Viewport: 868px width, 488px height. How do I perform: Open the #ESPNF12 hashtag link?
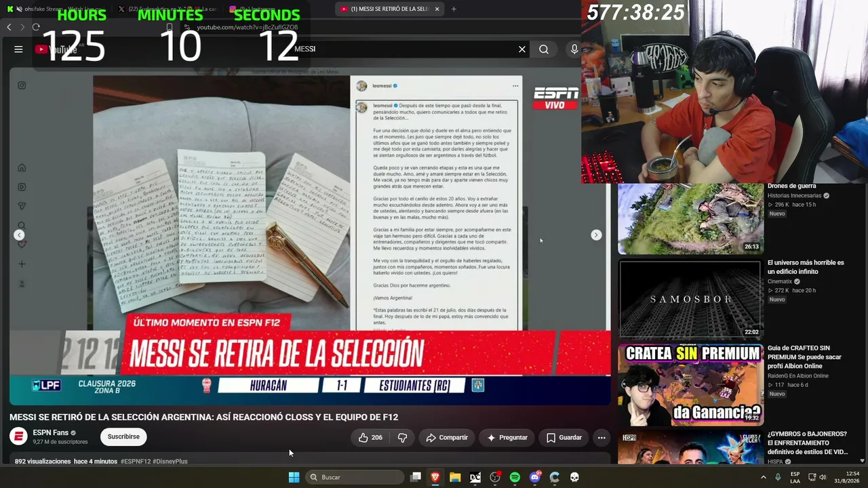[x=136, y=462]
